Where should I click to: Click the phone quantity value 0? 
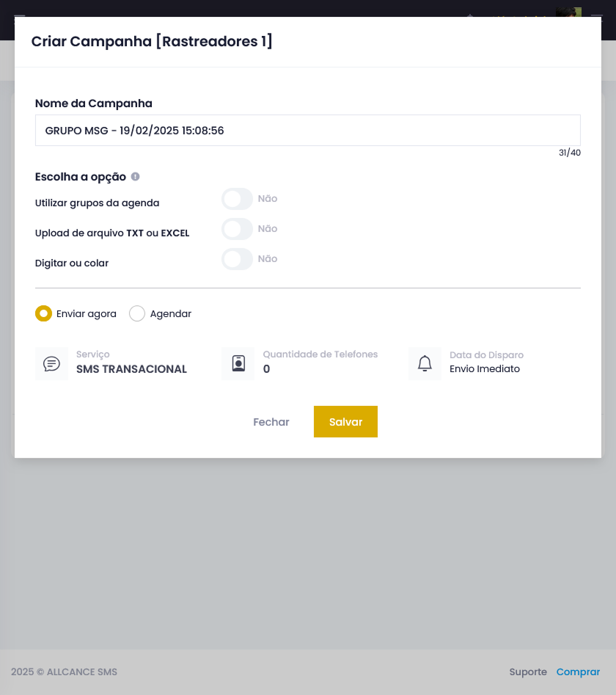click(x=267, y=368)
